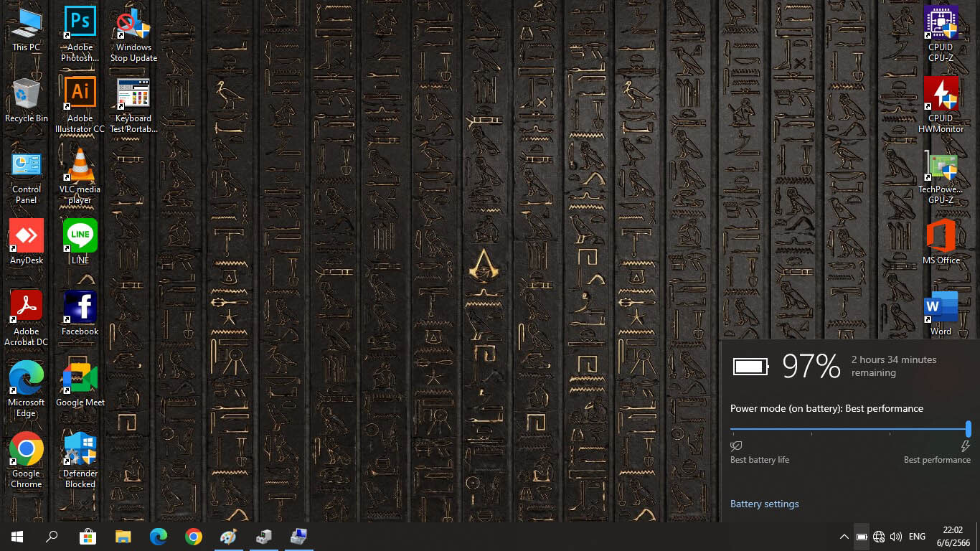Select the Adobe Illustrator CC shortcut

(80, 105)
